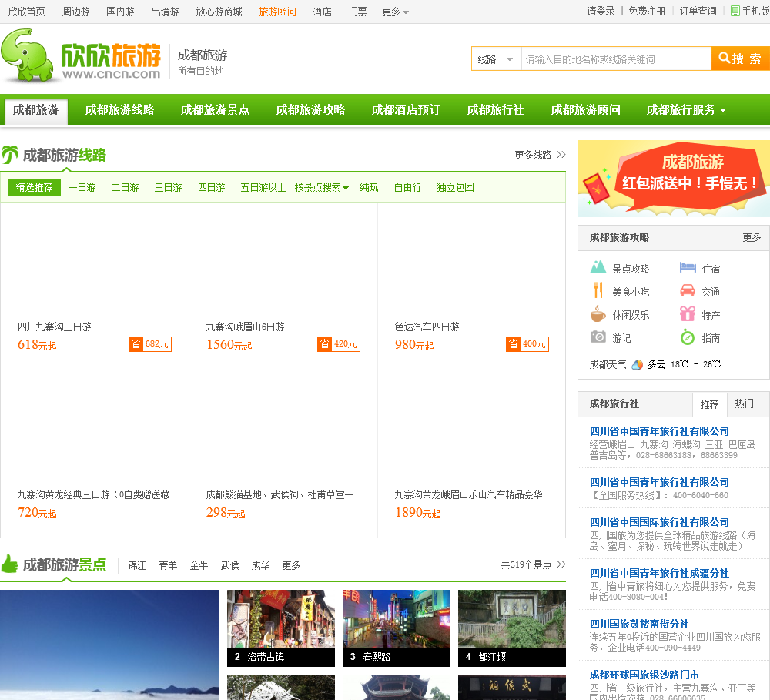The width and height of the screenshot is (770, 700).
Task: Open 成都酒店预订 in green nav bar
Action: (406, 109)
